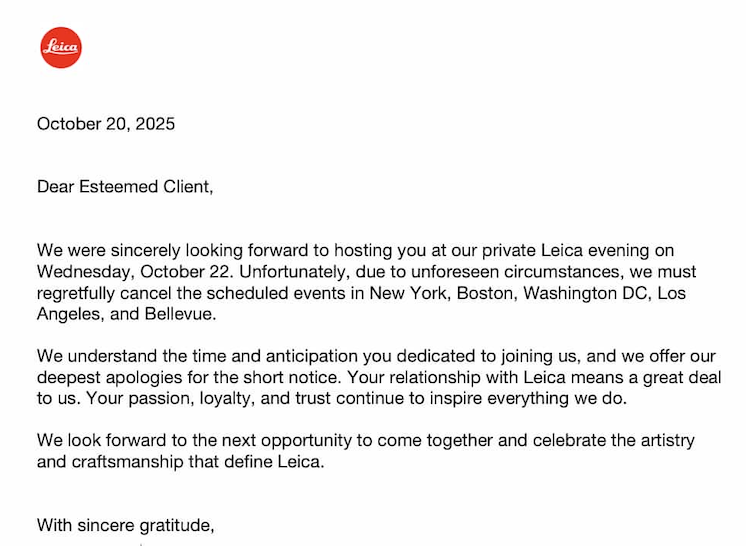Click the closing 'With sincere gratitude'

tap(125, 524)
